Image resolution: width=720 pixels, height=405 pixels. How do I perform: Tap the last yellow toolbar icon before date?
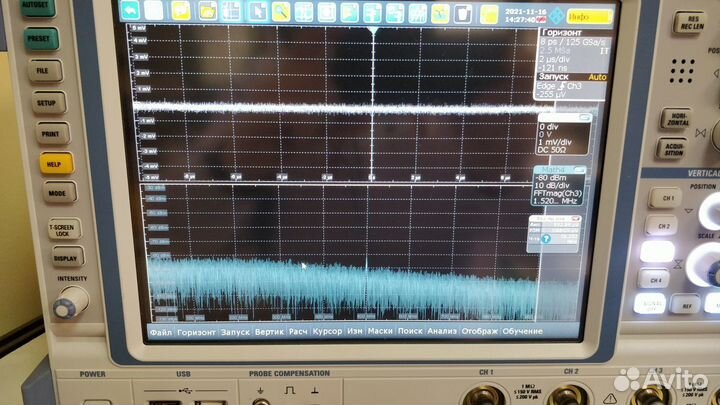coord(489,14)
